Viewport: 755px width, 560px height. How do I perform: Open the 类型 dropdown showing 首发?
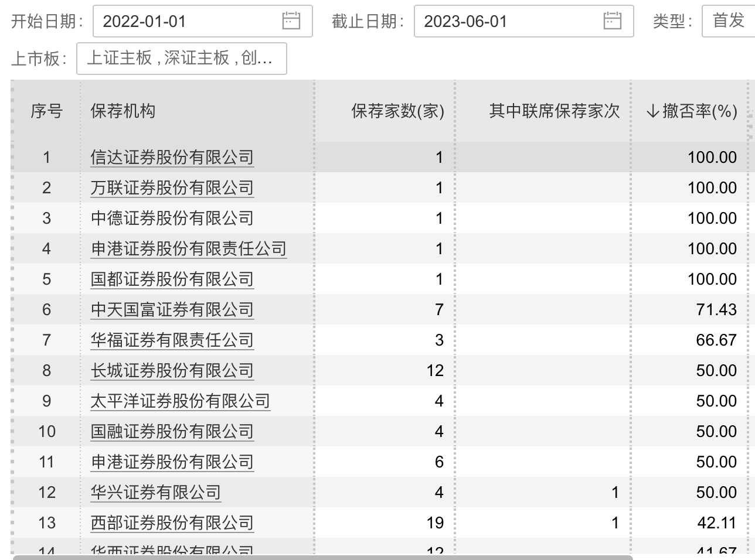click(729, 21)
